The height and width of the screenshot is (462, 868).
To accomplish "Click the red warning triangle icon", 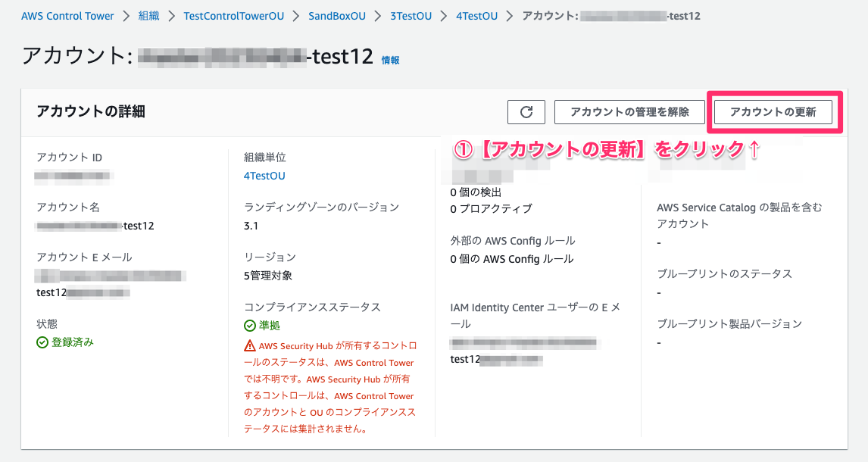I will (250, 346).
